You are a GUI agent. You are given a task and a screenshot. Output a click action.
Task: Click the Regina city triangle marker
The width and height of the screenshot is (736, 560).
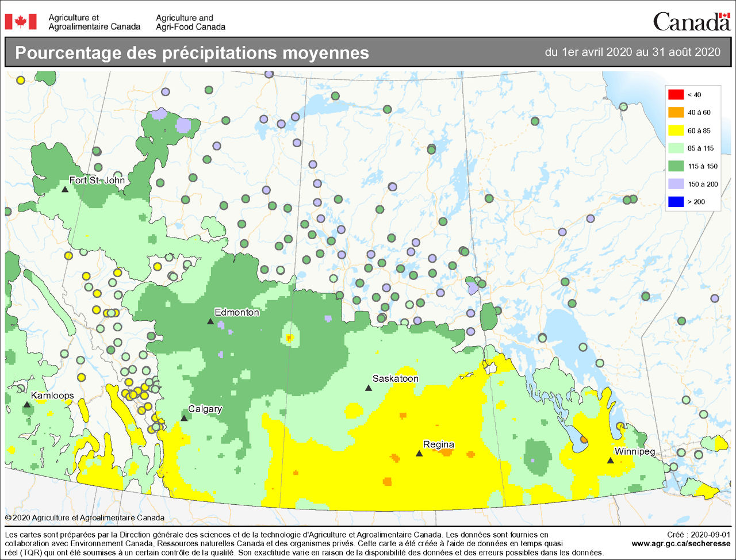419,454
